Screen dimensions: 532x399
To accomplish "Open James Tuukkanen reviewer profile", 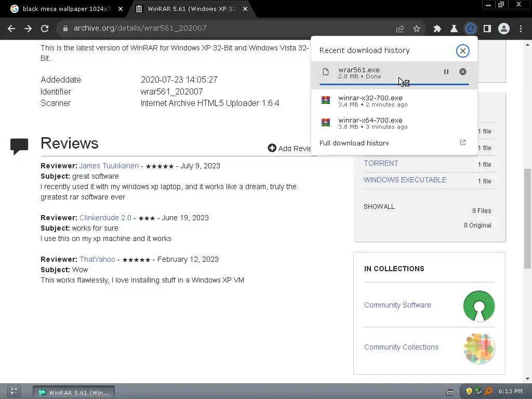I will [x=109, y=166].
